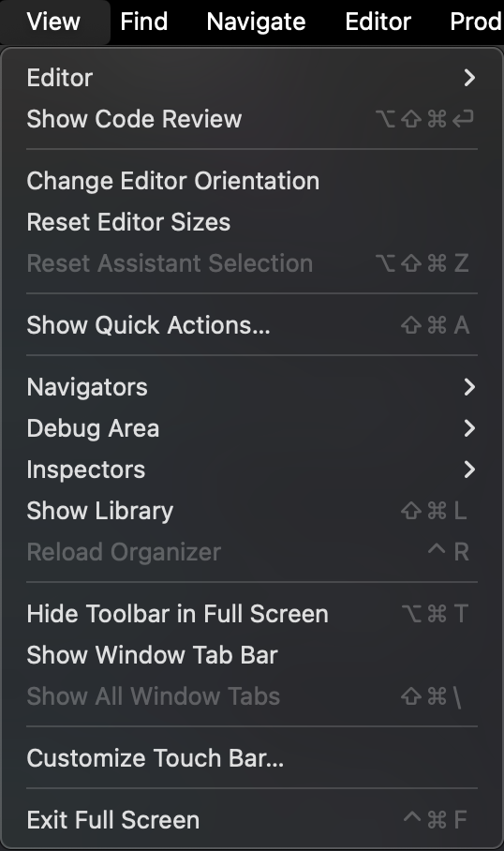Choose Hide Toolbar in Full Screen
The width and height of the screenshot is (504, 851).
[252, 614]
